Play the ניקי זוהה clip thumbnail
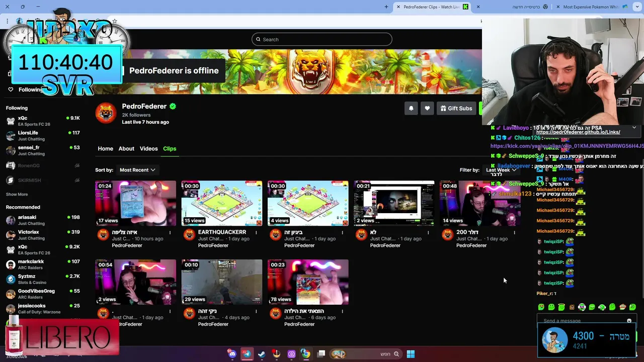The height and width of the screenshot is (362, 644). pos(222,282)
